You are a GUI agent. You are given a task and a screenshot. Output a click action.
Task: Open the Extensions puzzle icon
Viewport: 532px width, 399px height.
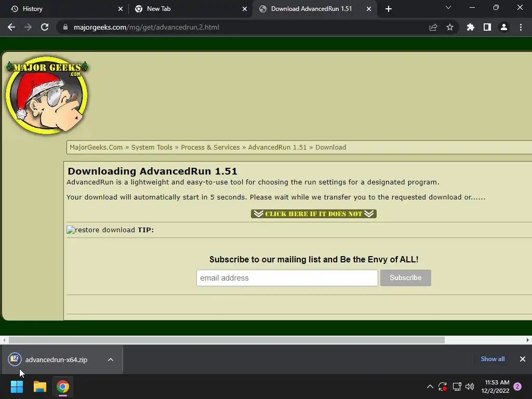471,27
